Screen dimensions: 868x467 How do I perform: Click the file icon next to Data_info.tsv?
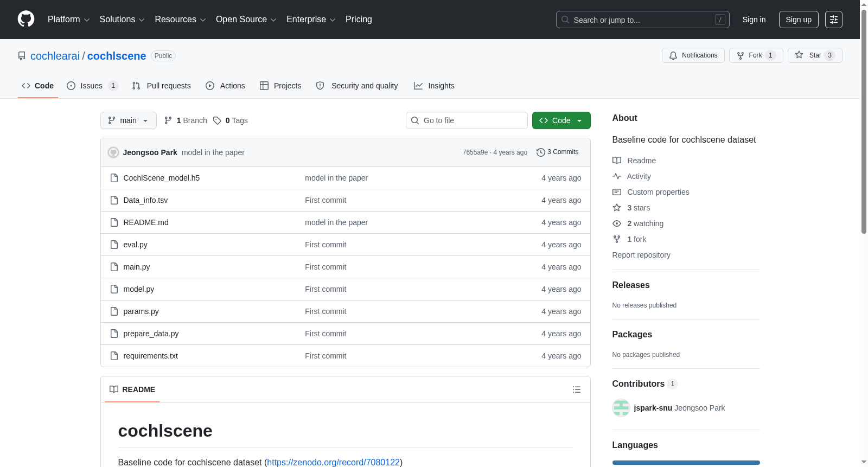114,200
